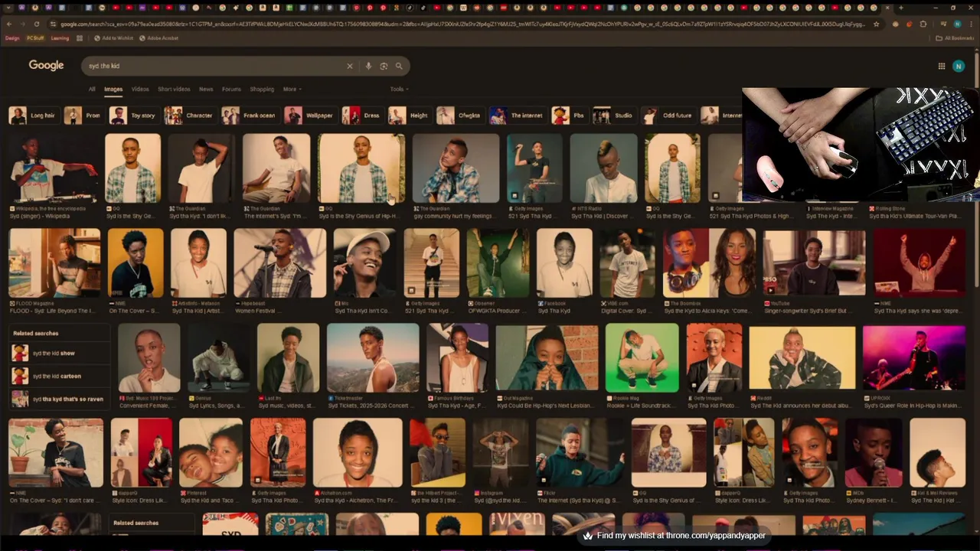The height and width of the screenshot is (551, 980).
Task: Open the Forums tab
Action: pyautogui.click(x=231, y=89)
